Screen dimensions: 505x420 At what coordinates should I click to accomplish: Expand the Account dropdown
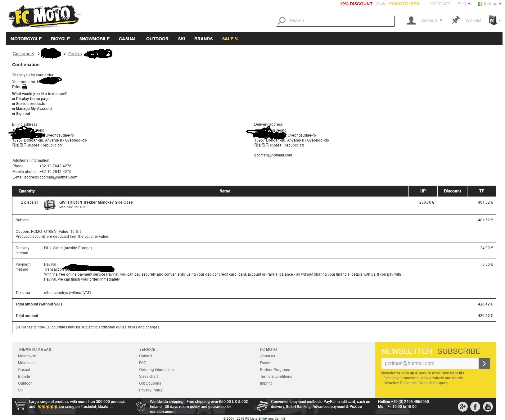(431, 20)
